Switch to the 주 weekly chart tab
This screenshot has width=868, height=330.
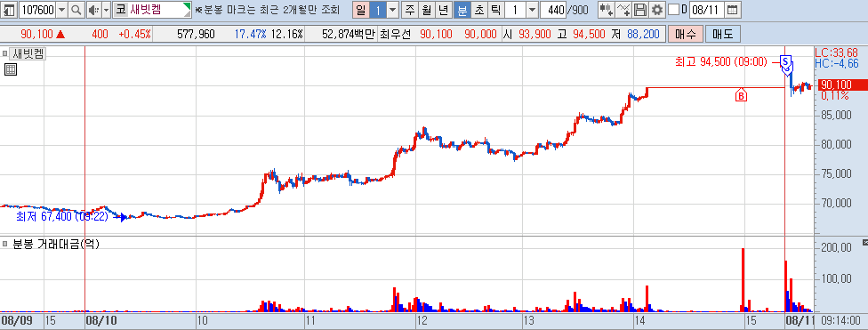(410, 10)
